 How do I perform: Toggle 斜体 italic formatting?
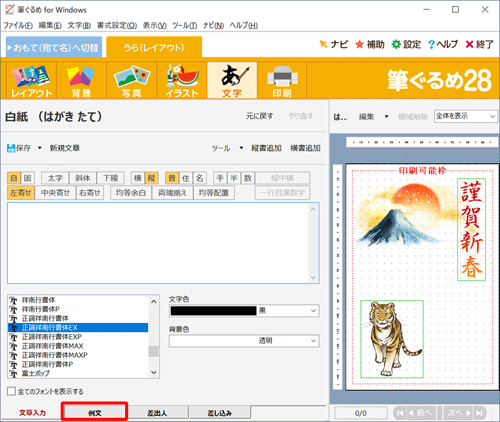(83, 178)
